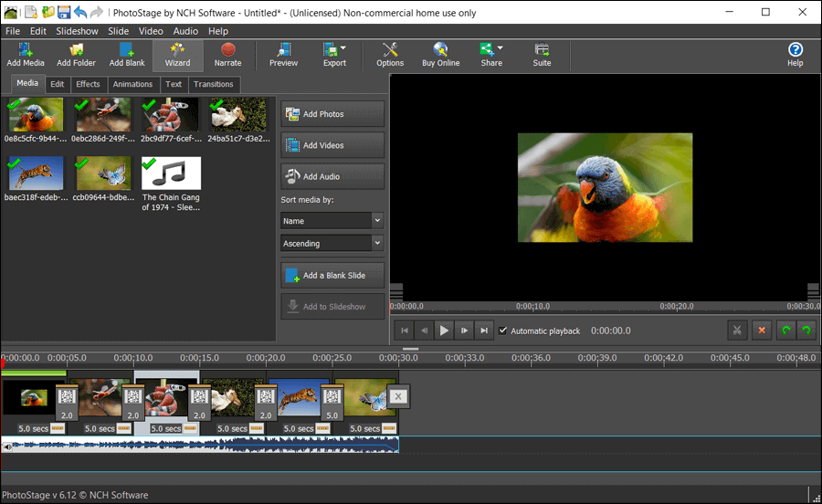Click the audio waveform track in the timeline

pyautogui.click(x=200, y=445)
